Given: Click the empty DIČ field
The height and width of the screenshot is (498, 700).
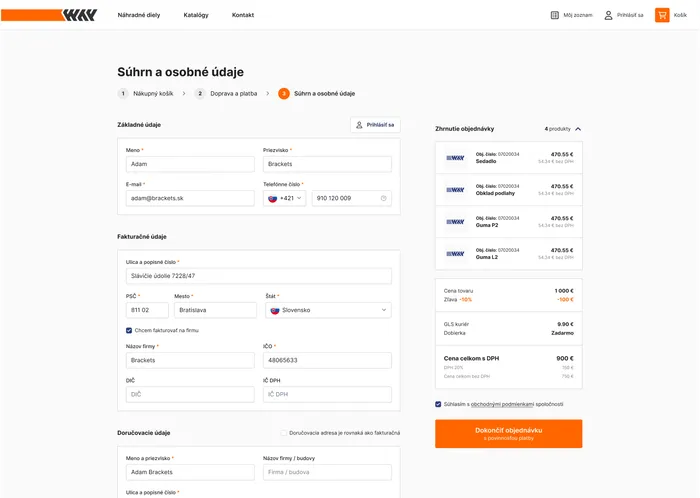Looking at the screenshot, I should click(x=190, y=394).
